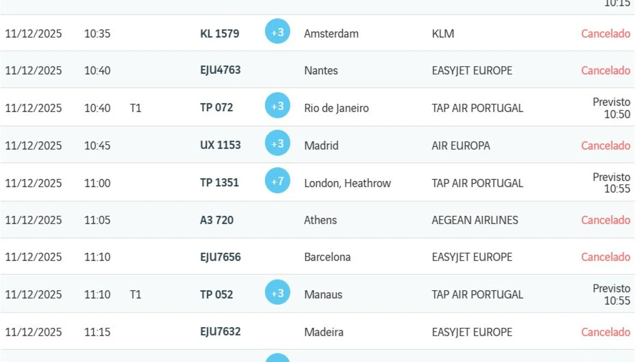
Task: Click Previsto 10:50 status for Rio flight
Action: 611,108
